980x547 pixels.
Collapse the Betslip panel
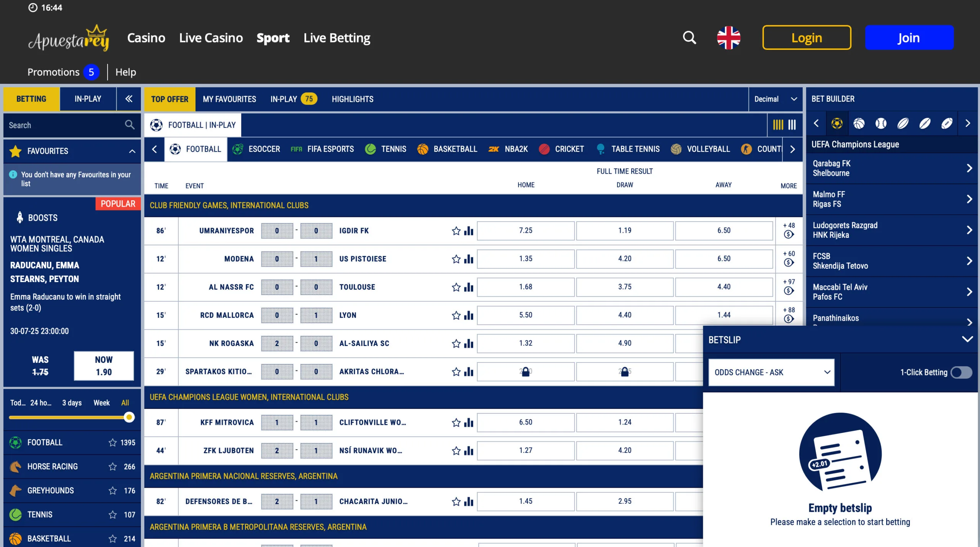click(967, 340)
